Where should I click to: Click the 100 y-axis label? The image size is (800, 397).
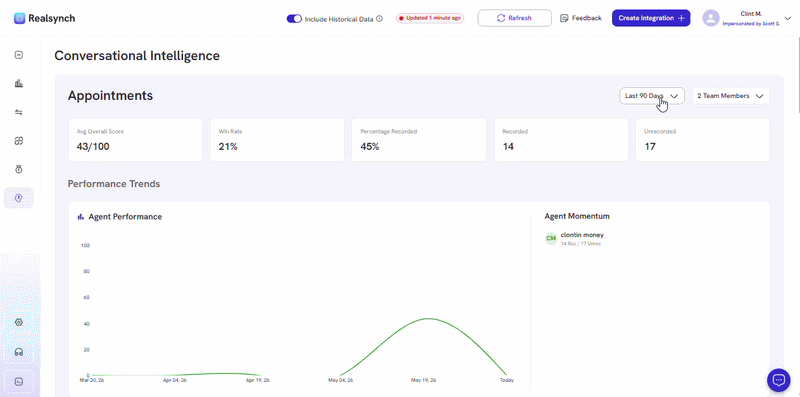coord(85,245)
